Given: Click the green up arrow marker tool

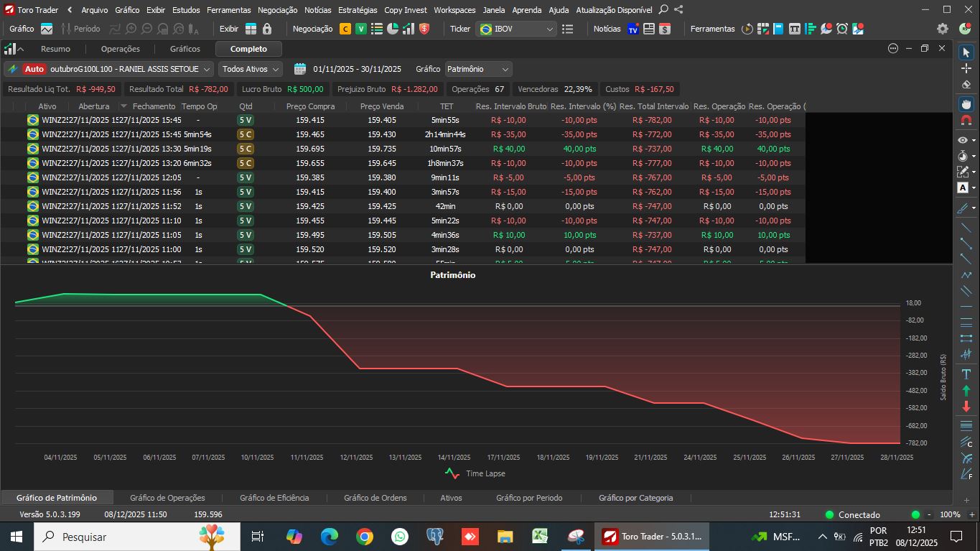Looking at the screenshot, I should tap(966, 391).
